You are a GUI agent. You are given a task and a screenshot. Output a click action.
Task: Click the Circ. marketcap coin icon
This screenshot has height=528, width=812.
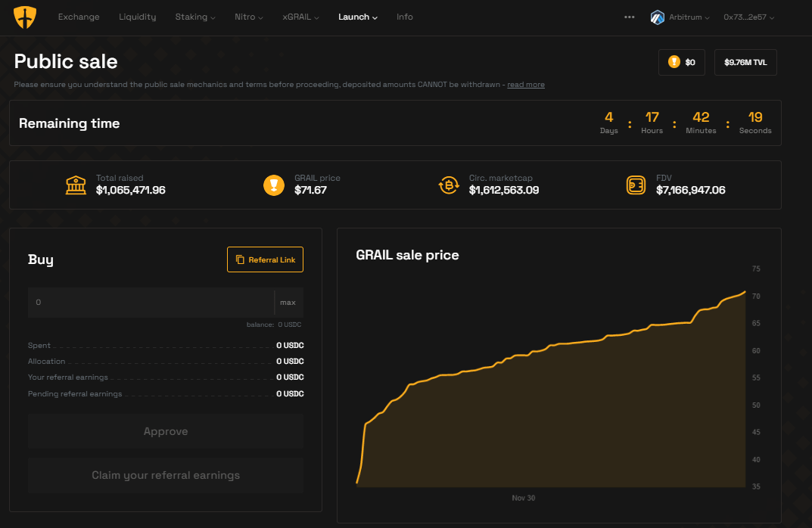[x=449, y=185]
